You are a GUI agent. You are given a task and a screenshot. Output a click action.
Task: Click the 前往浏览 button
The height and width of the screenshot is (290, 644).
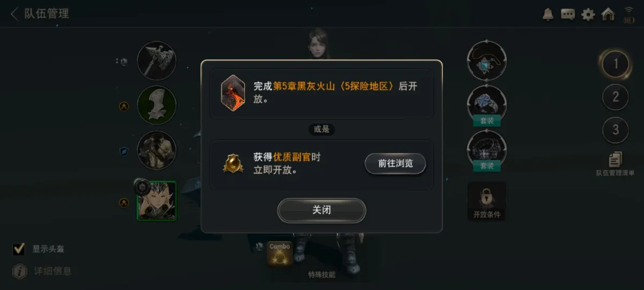(396, 164)
